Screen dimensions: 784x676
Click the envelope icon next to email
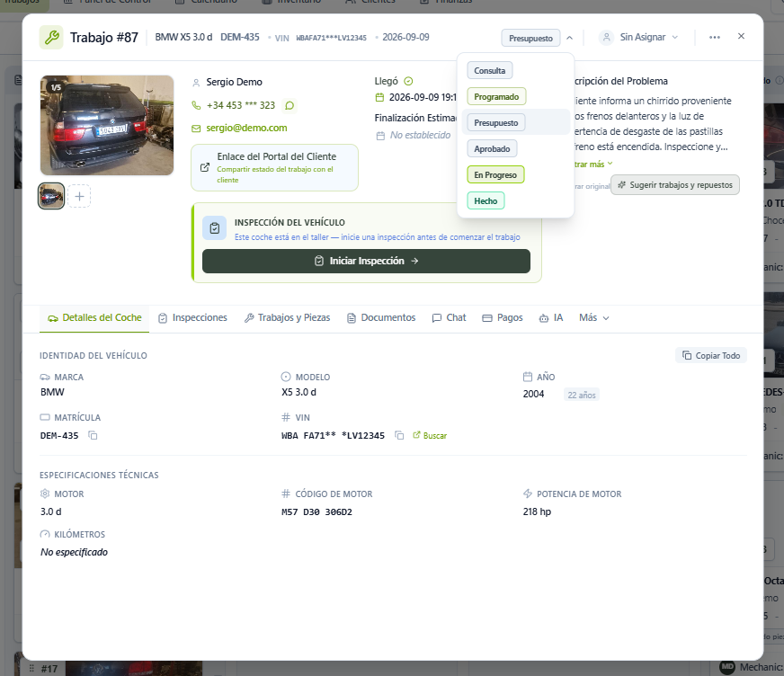click(196, 129)
